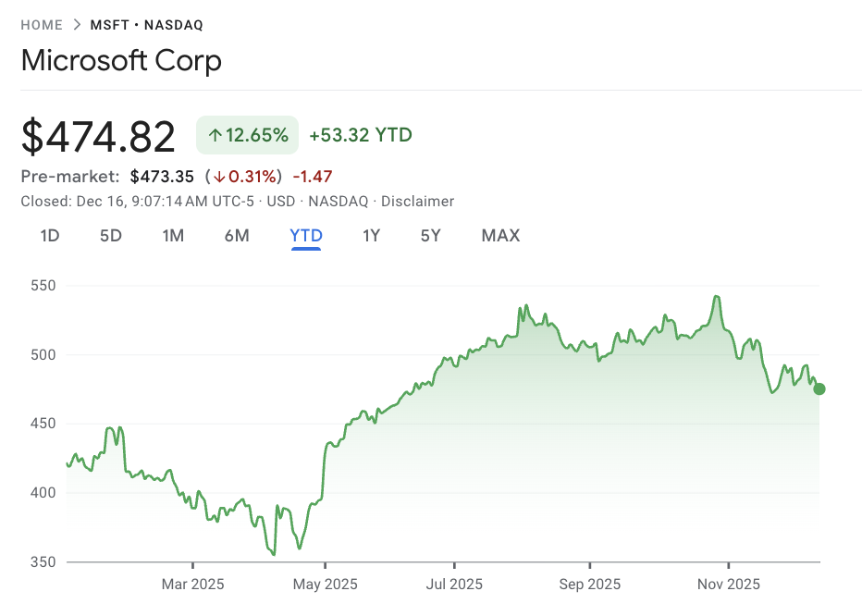Click the red down arrow beside 0.31%
The height and width of the screenshot is (616, 862).
(x=220, y=177)
